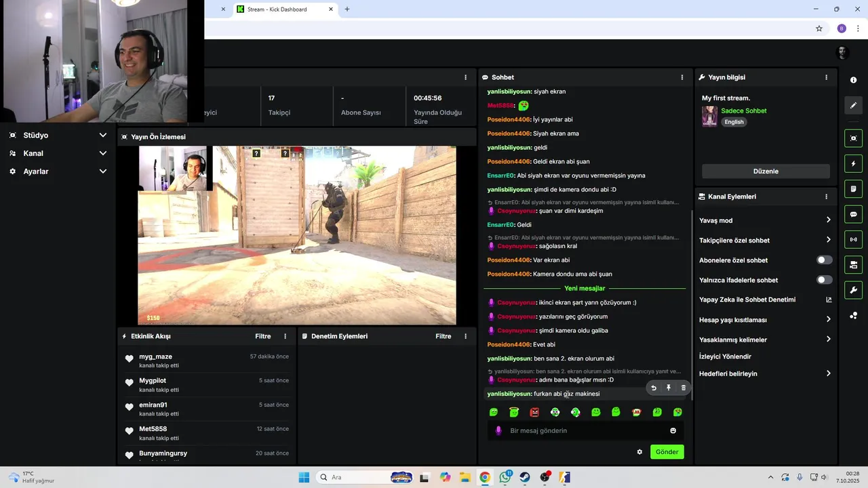The width and height of the screenshot is (868, 488).
Task: Open File Explorer from the taskbar
Action: click(x=465, y=477)
